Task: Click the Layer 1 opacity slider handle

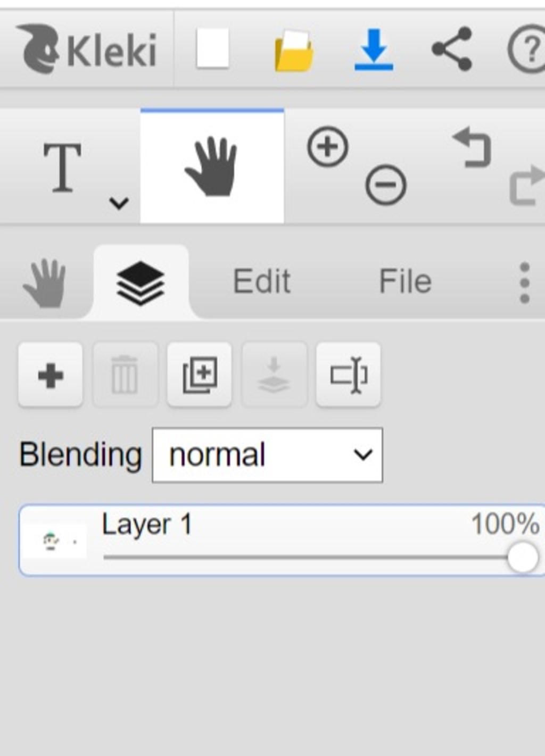Action: (x=523, y=558)
